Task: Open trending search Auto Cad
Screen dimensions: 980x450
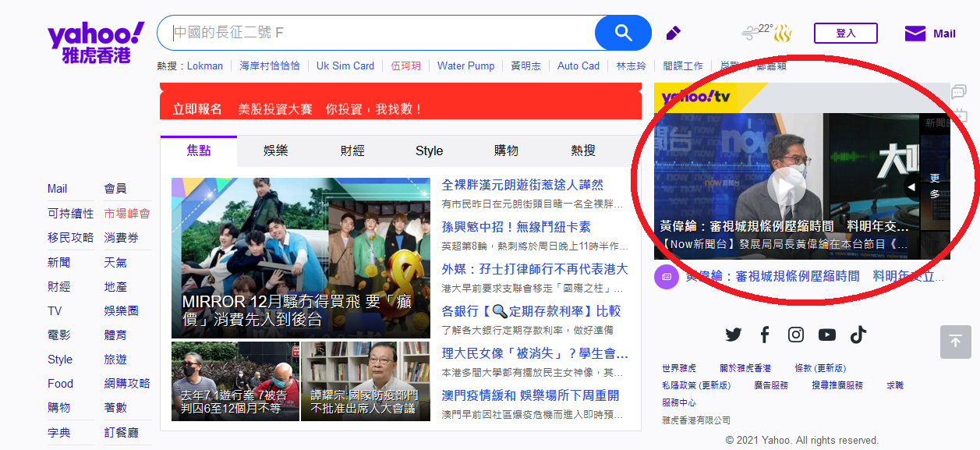Action: tap(578, 66)
